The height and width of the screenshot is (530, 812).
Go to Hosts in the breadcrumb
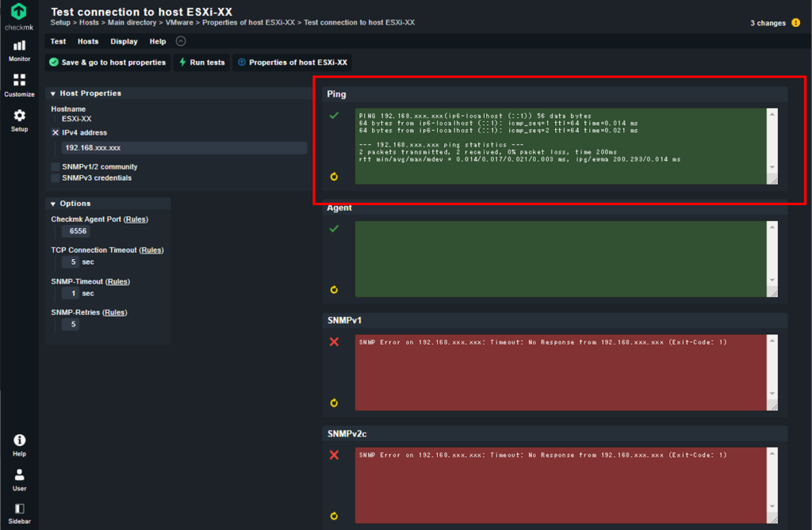89,22
